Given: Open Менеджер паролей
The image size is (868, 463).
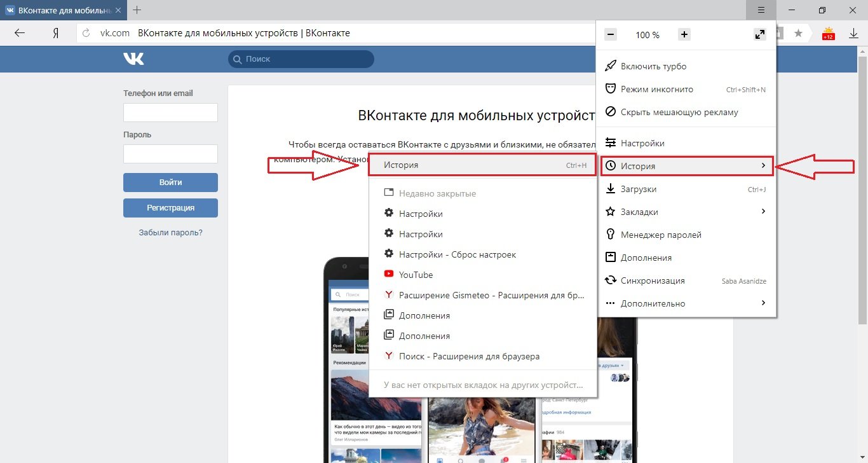Looking at the screenshot, I should tap(686, 235).
